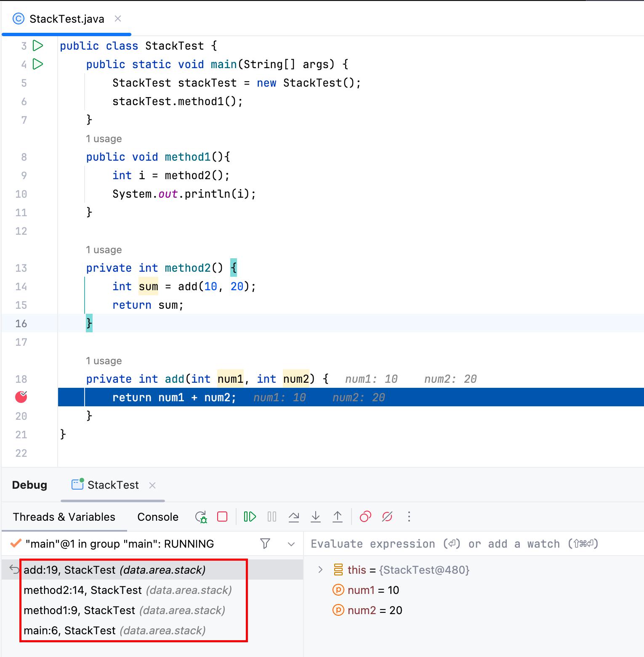The height and width of the screenshot is (657, 644).
Task: Select Threads & Variables tab
Action: (64, 517)
